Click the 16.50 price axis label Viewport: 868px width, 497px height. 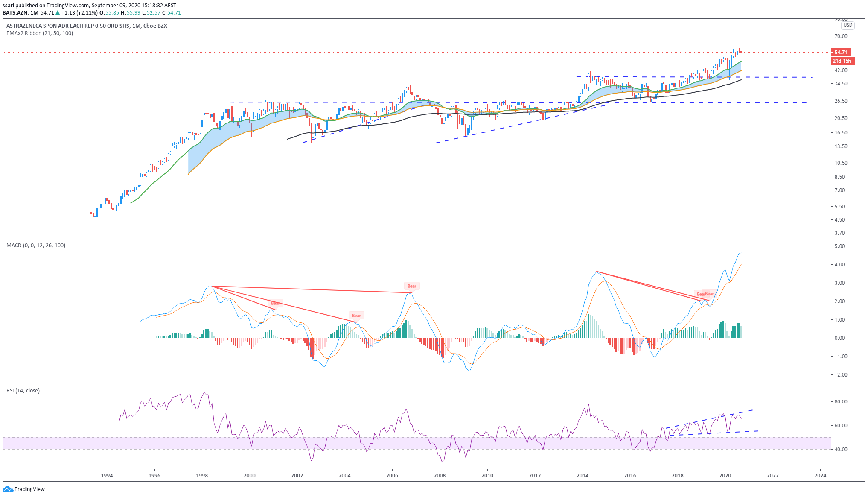pyautogui.click(x=841, y=133)
